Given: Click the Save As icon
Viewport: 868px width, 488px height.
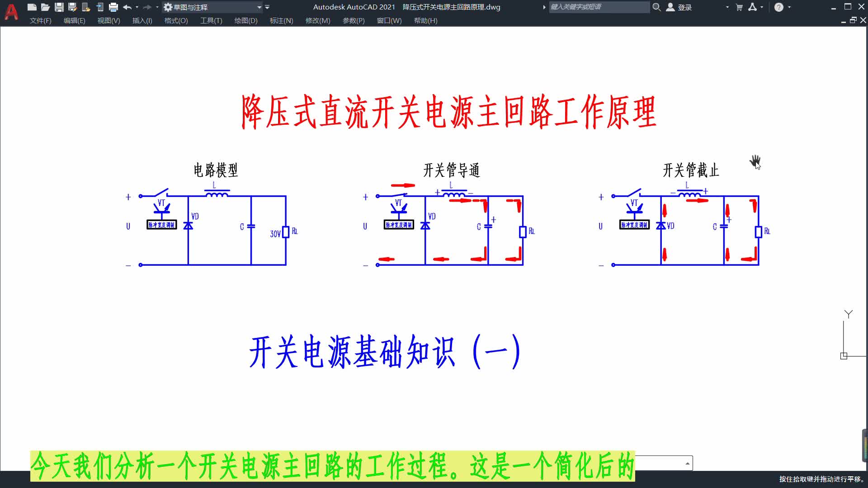Looking at the screenshot, I should point(72,7).
